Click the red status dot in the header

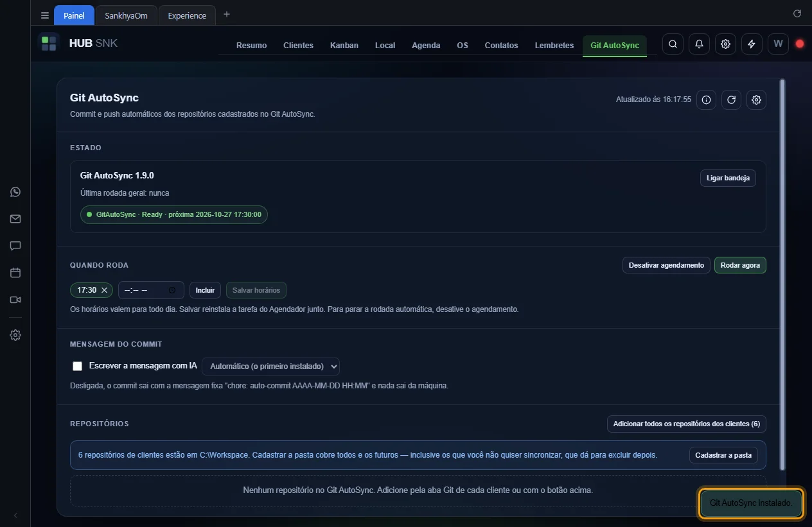tap(800, 44)
